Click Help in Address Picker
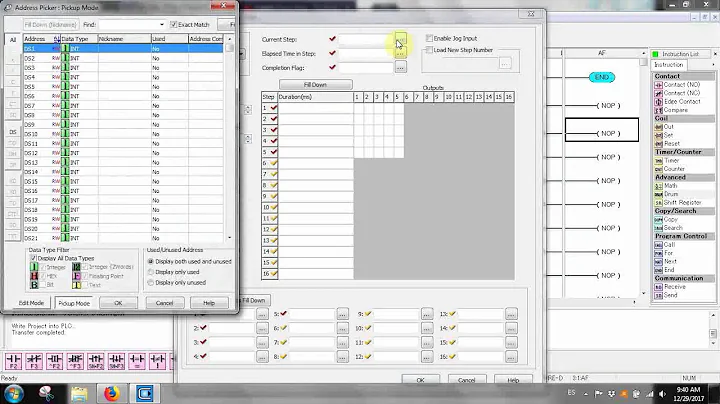720x404 pixels. click(209, 303)
